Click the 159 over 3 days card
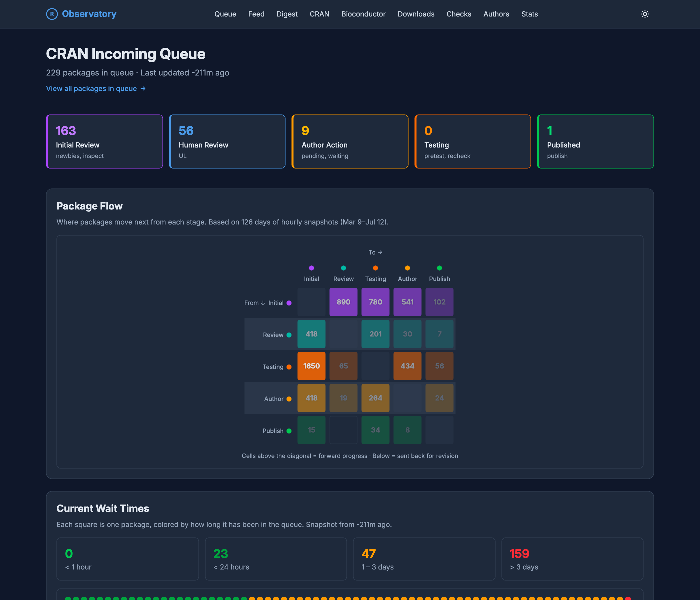 click(x=572, y=559)
